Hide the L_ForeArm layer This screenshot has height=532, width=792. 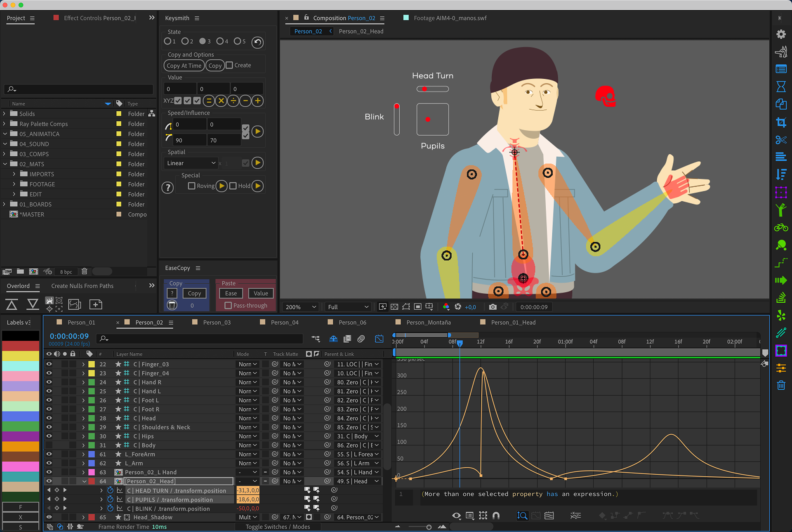49,454
